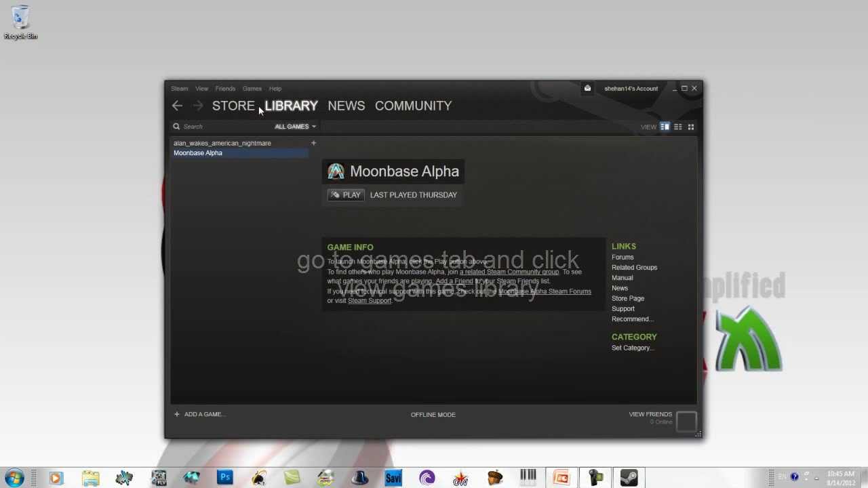Screen dimensions: 868x488
Task: Click the friends avatar box at bottom right
Action: (x=686, y=421)
